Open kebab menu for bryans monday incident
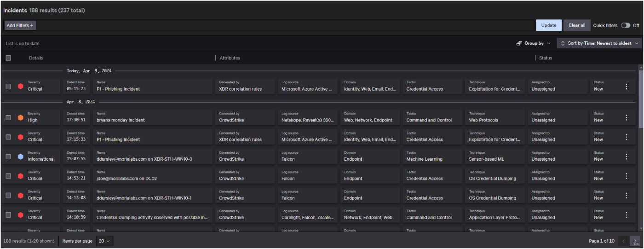This screenshot has width=644, height=249. [x=626, y=117]
